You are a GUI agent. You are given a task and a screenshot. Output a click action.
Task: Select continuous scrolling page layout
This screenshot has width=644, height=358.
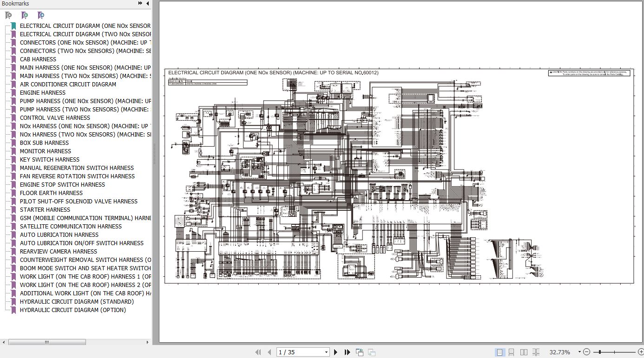coord(511,352)
